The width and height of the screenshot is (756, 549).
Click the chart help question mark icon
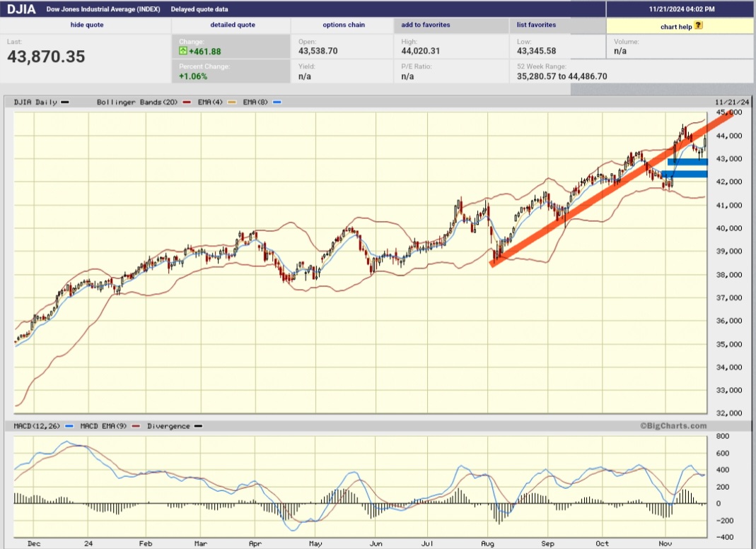[698, 25]
